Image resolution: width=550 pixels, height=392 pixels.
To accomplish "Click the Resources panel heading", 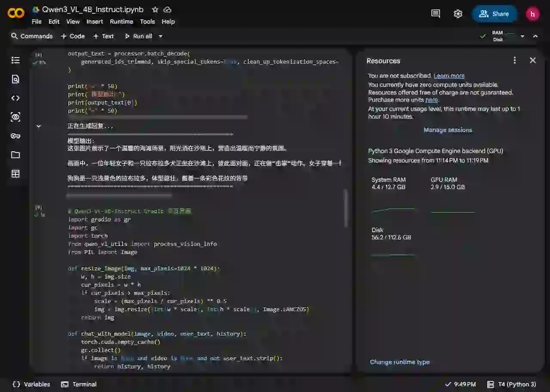I will click(383, 61).
